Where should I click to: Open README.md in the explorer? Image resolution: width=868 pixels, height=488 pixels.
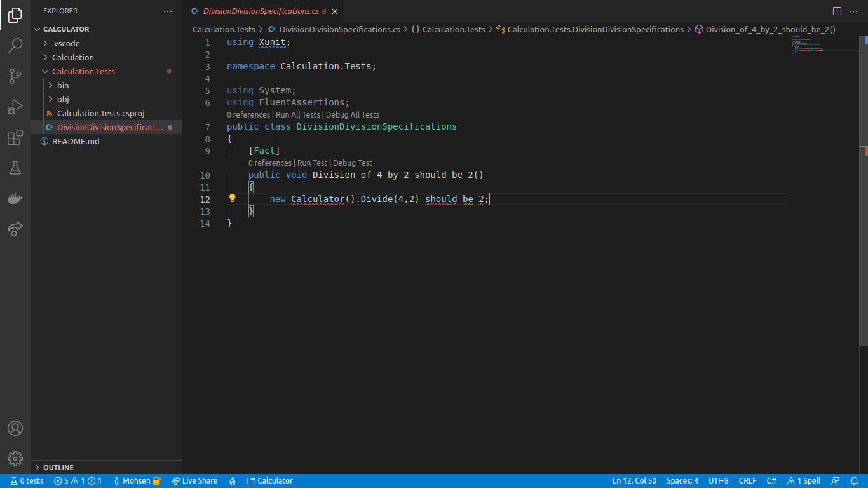point(76,141)
